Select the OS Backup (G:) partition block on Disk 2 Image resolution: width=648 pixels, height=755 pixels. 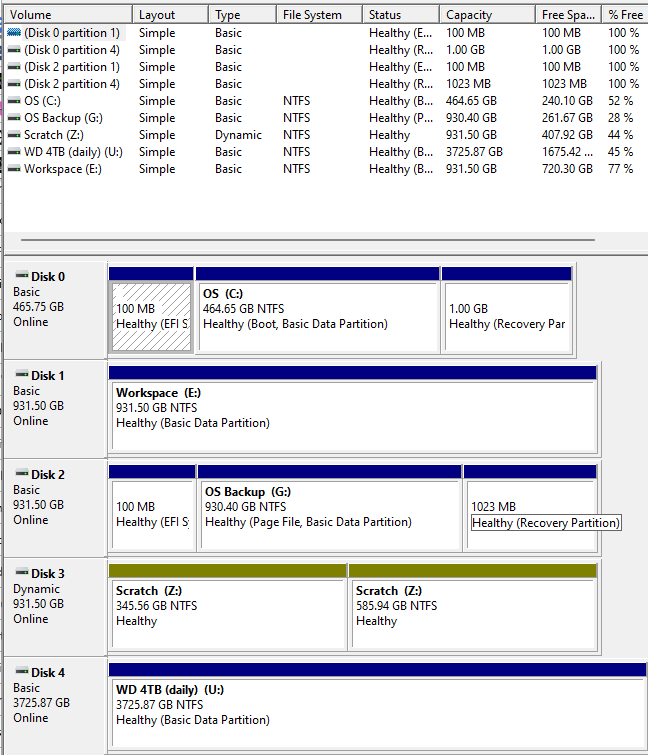tap(329, 514)
